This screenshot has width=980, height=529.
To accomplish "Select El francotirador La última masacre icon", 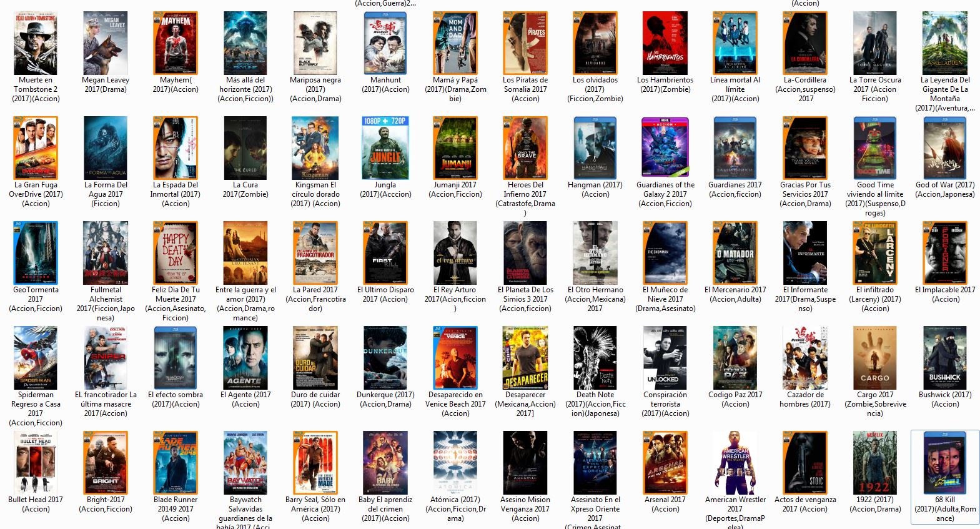I will coord(106,358).
